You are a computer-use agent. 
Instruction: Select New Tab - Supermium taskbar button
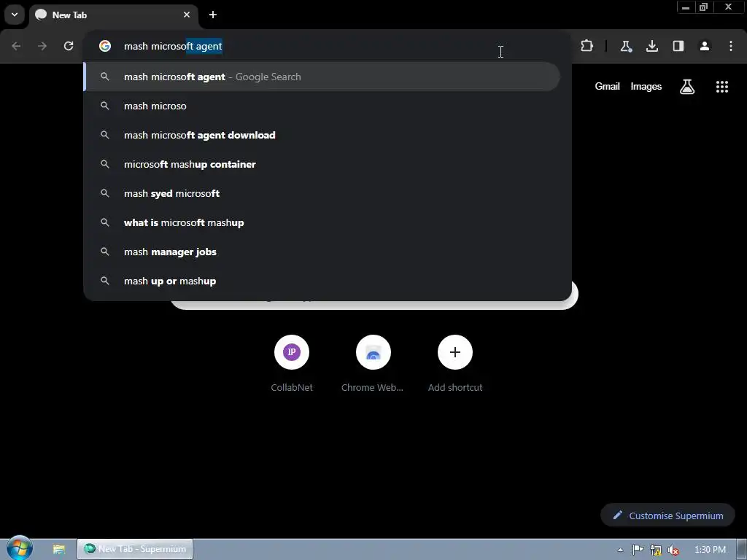pos(135,549)
